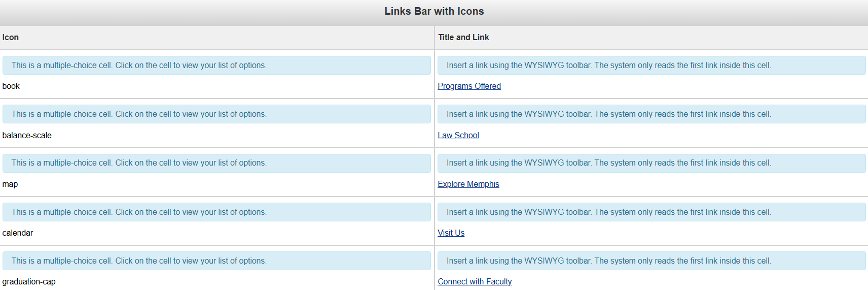Click the WYSIWYG hint box above "Visit Us"
Screen dimensions: 868x290
tap(652, 212)
